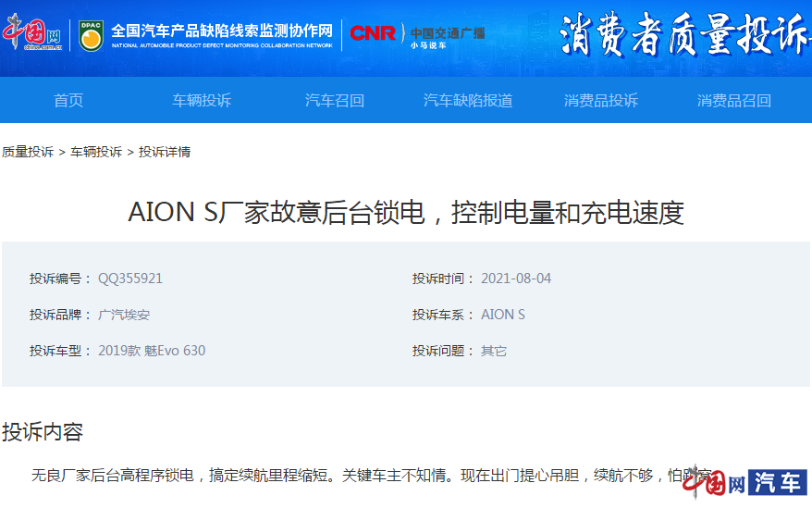Open the 消费品召回 navigation tab

733,100
